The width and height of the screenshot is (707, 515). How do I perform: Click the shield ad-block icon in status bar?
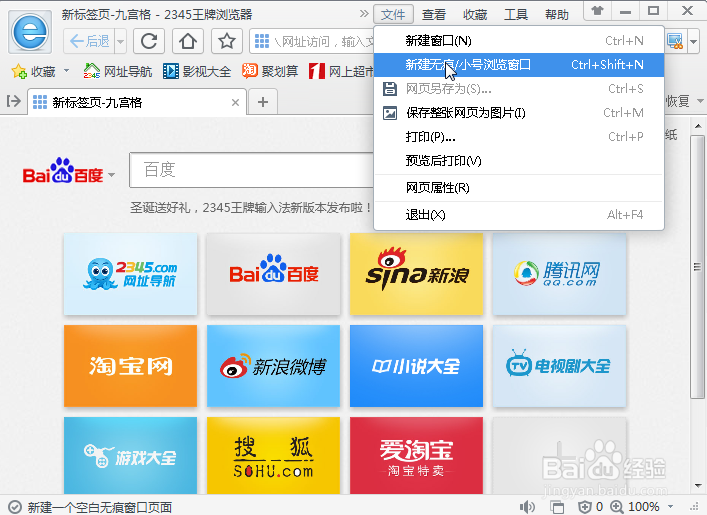pyautogui.click(x=585, y=507)
